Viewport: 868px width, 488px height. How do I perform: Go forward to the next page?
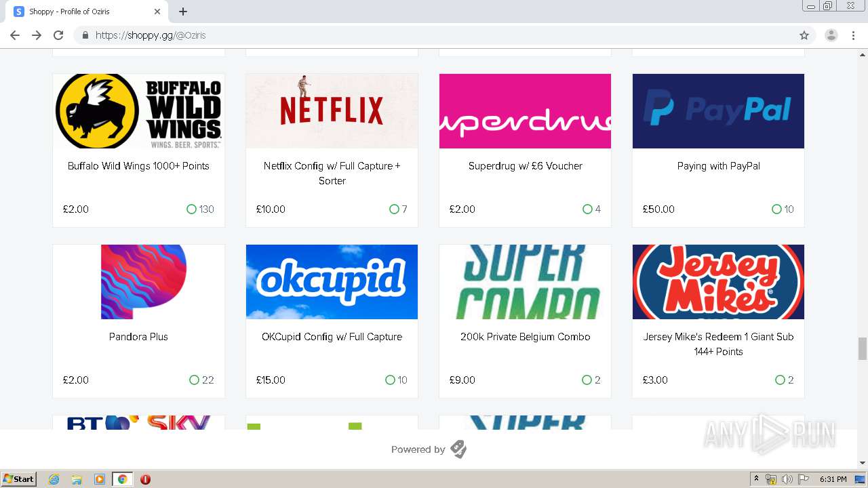(x=37, y=35)
